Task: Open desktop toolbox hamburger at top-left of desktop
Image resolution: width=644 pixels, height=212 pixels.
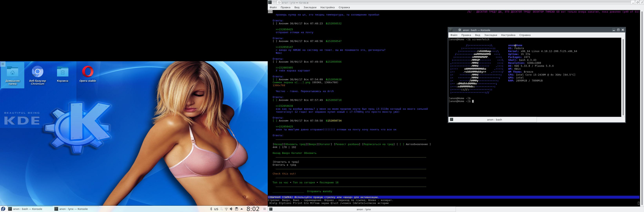Action: pos(3,64)
